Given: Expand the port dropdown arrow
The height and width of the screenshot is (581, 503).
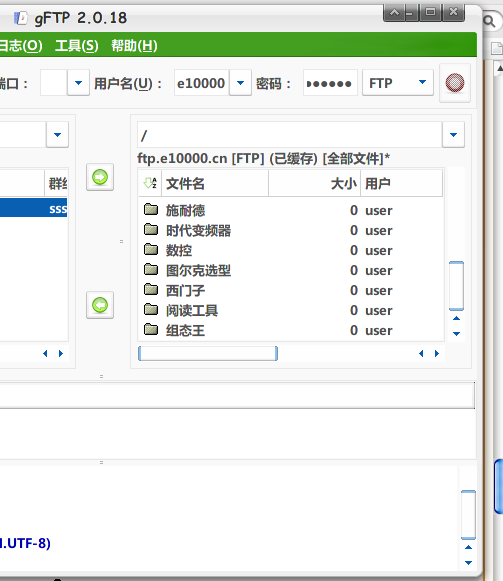Looking at the screenshot, I should (x=78, y=83).
